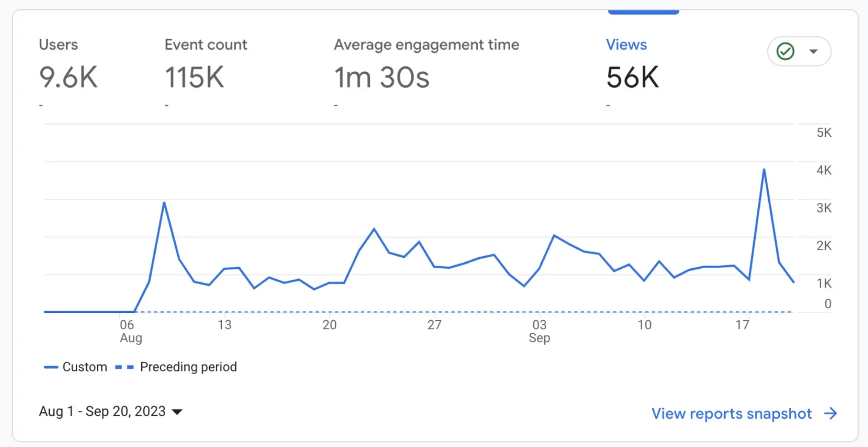The height and width of the screenshot is (447, 868).
Task: Click the green check mark data quality icon
Action: [x=785, y=51]
